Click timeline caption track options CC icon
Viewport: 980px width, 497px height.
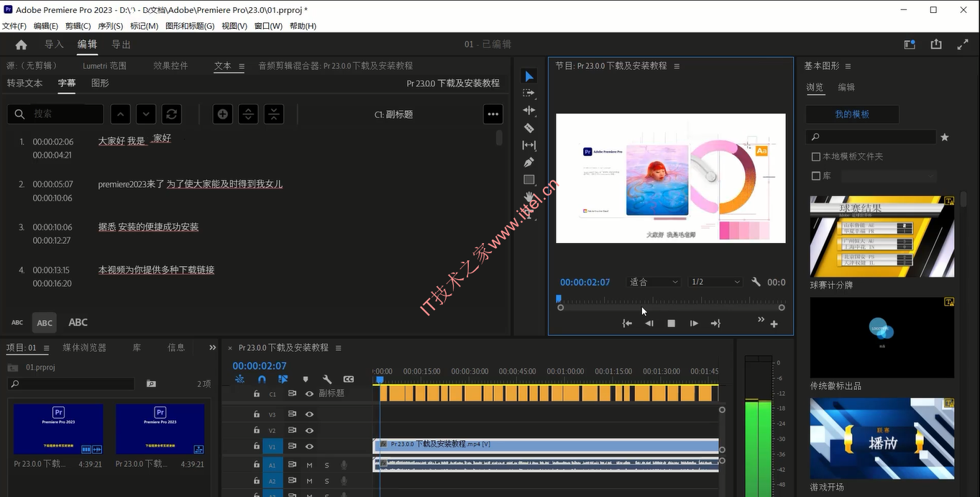coord(349,379)
